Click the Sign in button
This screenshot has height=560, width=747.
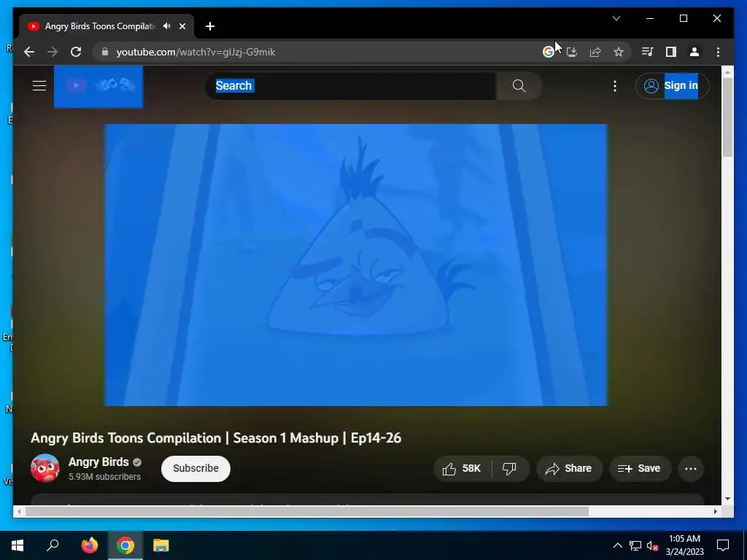pos(672,86)
